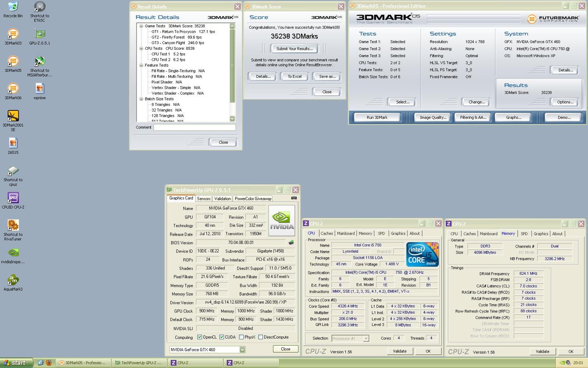Click the Firefox quick launch icon in taskbar
The width and height of the screenshot is (588, 368).
pos(49,362)
